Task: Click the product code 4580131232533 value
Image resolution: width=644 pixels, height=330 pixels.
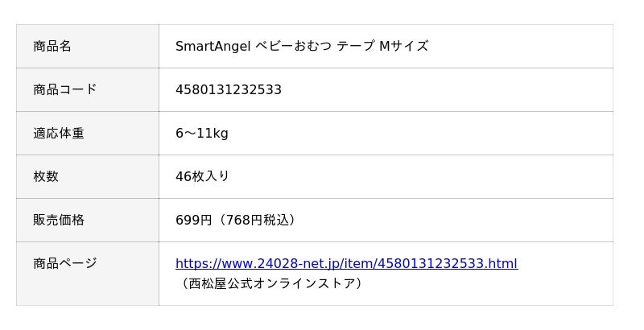Action: [x=229, y=89]
